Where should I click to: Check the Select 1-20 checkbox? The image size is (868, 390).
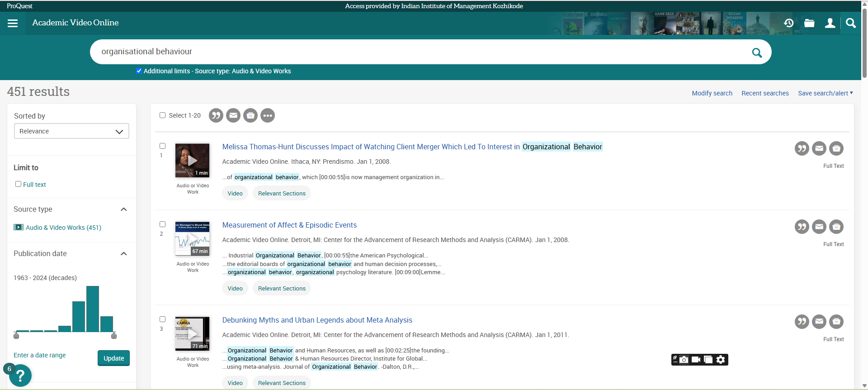coord(163,115)
